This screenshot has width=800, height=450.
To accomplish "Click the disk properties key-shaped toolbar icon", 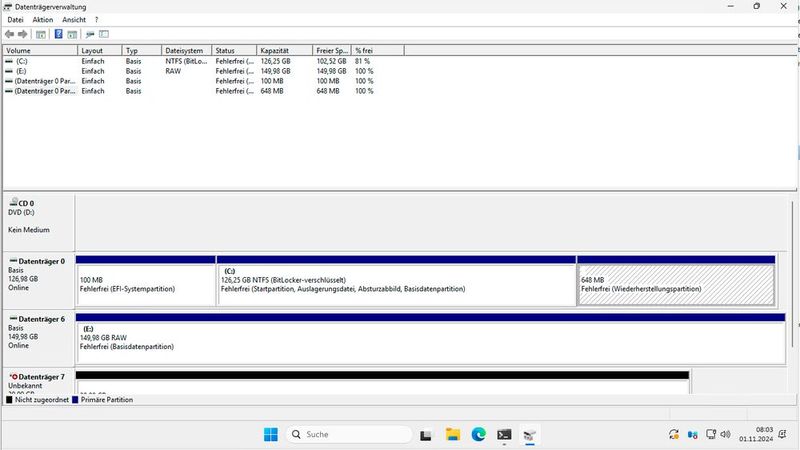I will click(x=90, y=34).
